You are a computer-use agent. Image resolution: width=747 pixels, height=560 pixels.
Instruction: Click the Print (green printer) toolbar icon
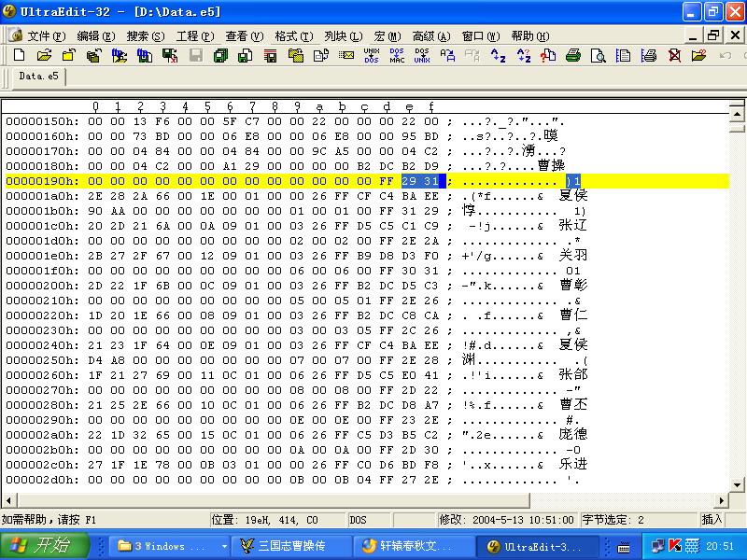573,56
